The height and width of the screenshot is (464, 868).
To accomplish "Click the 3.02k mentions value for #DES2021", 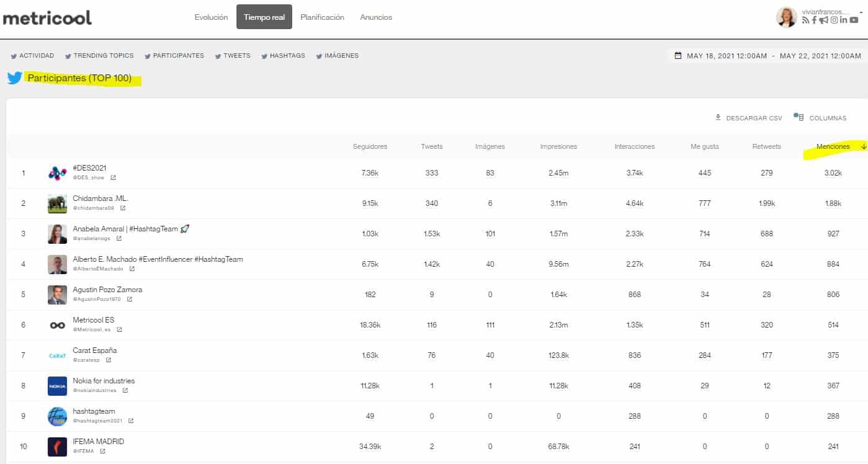I will [833, 173].
